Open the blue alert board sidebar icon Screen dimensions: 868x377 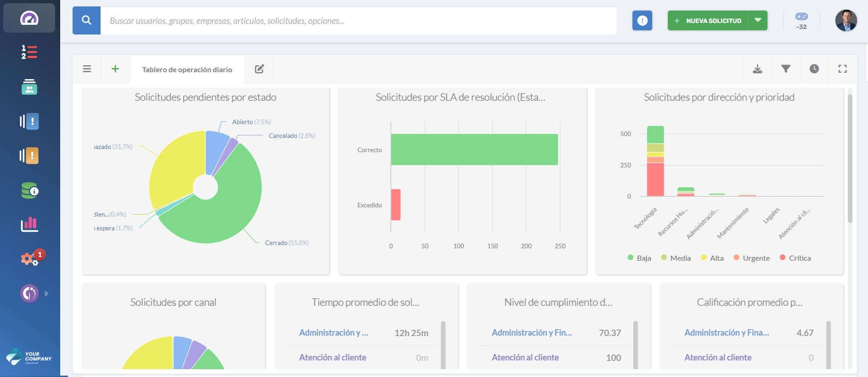pos(29,121)
